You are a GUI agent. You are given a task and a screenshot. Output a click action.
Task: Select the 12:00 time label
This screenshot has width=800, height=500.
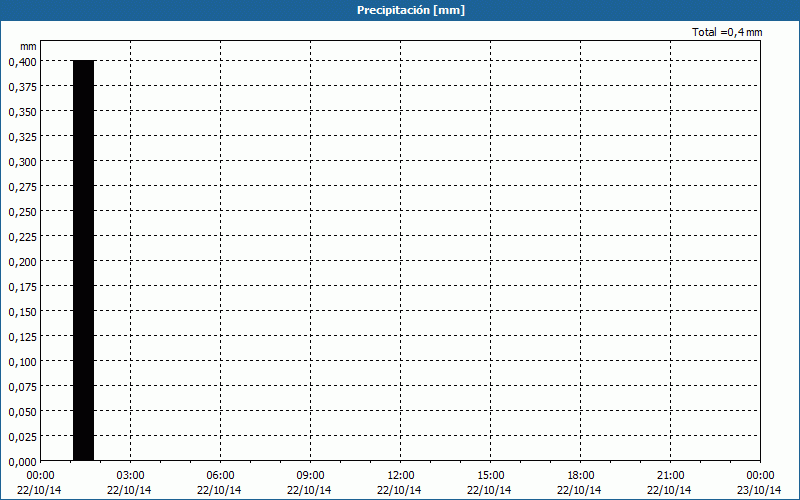pos(401,476)
